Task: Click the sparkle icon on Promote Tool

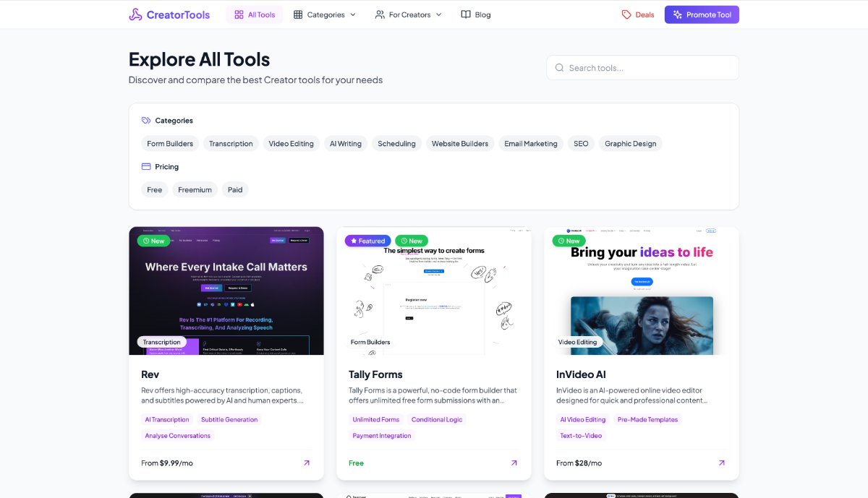Action: pos(678,14)
